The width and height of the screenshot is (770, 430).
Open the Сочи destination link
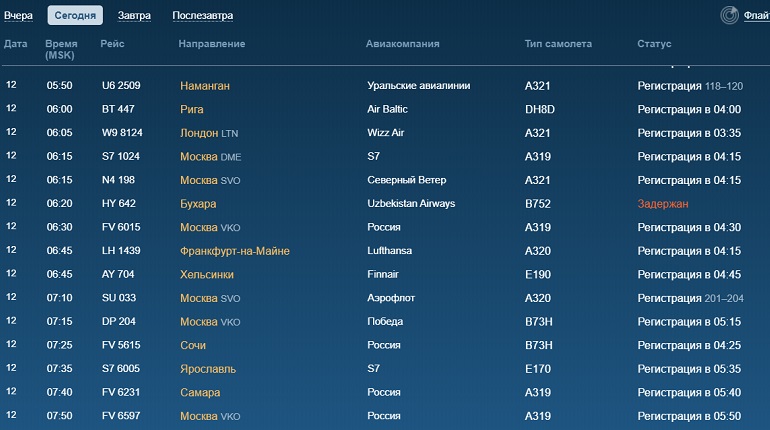[x=192, y=345]
